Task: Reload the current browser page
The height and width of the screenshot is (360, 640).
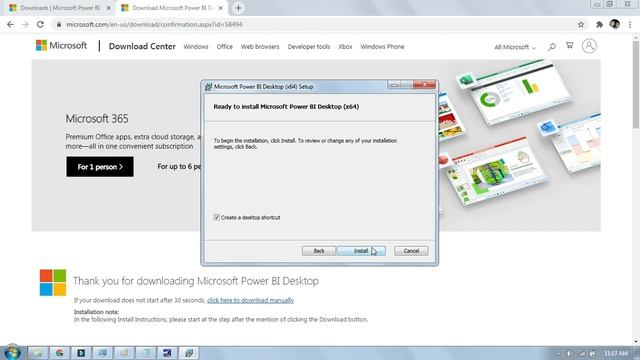Action: [40, 24]
